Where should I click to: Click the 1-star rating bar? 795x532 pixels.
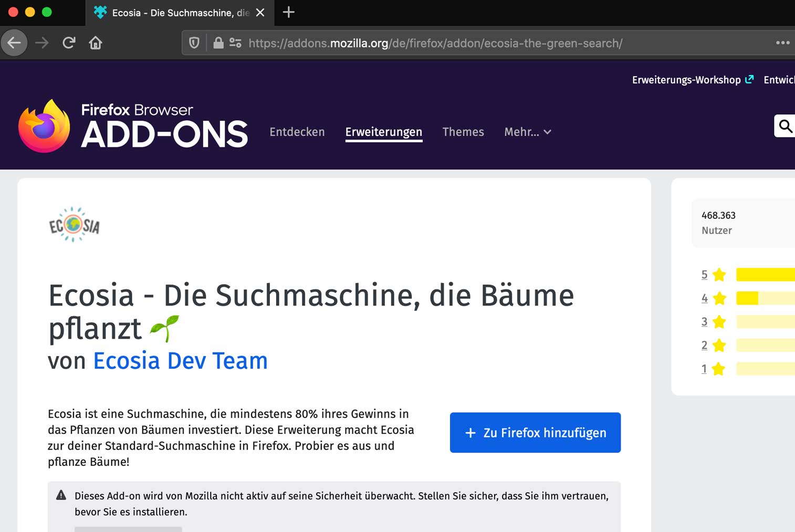pos(766,369)
